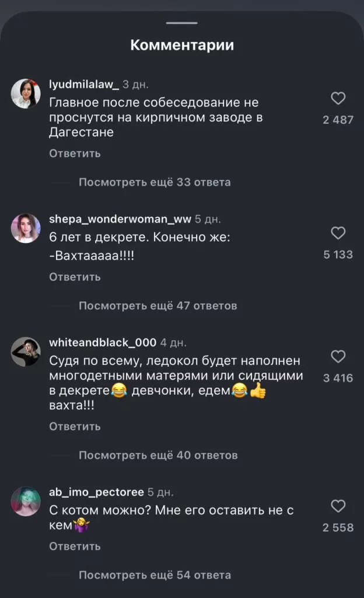Reply to the comment about the icebreaker
Screen dimensions: 364x598
[x=73, y=426]
